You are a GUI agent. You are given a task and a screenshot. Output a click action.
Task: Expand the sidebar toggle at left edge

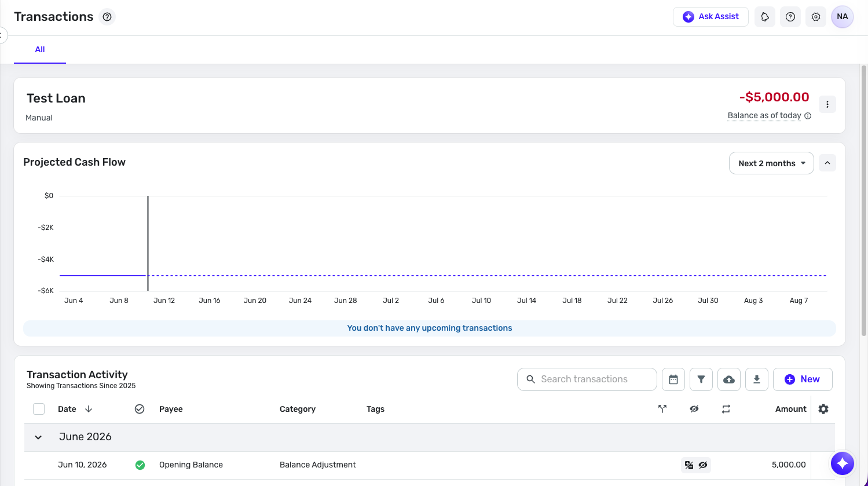coord(2,35)
